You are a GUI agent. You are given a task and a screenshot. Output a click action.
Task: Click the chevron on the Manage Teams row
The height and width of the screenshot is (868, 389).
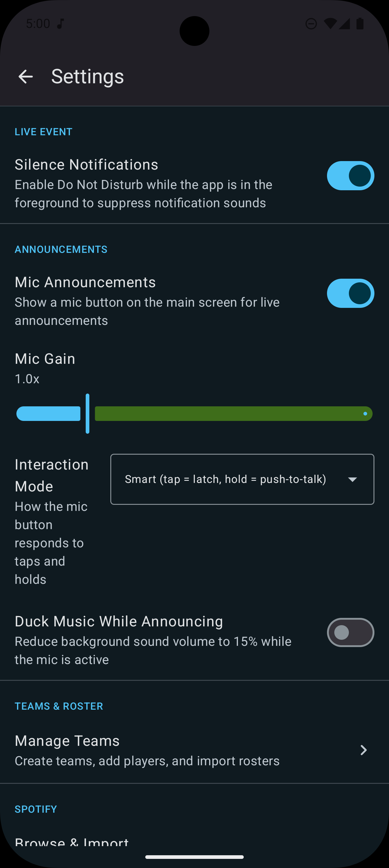tap(363, 750)
